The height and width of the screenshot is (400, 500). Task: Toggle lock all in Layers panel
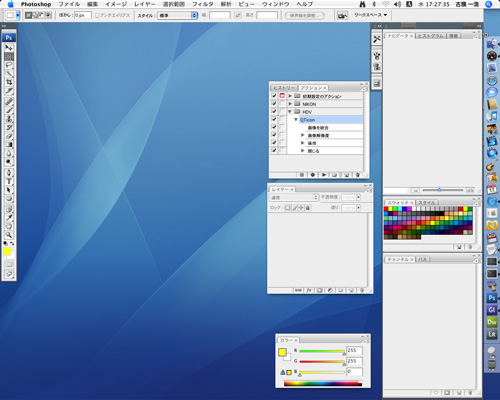tap(308, 208)
